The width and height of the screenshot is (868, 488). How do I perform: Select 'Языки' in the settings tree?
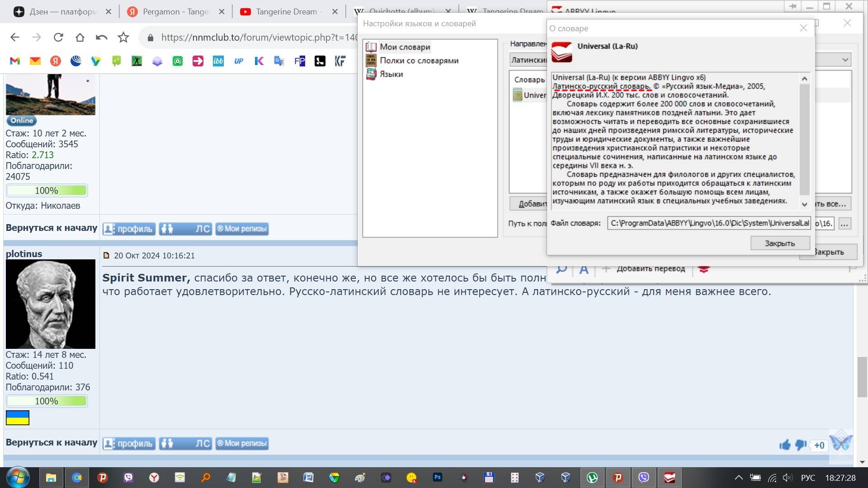click(x=391, y=74)
